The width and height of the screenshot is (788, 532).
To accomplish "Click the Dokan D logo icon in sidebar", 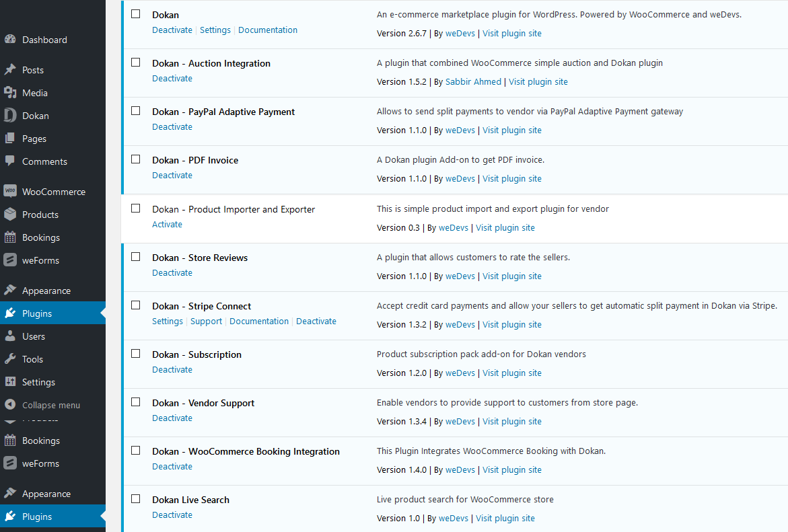I will click(10, 116).
